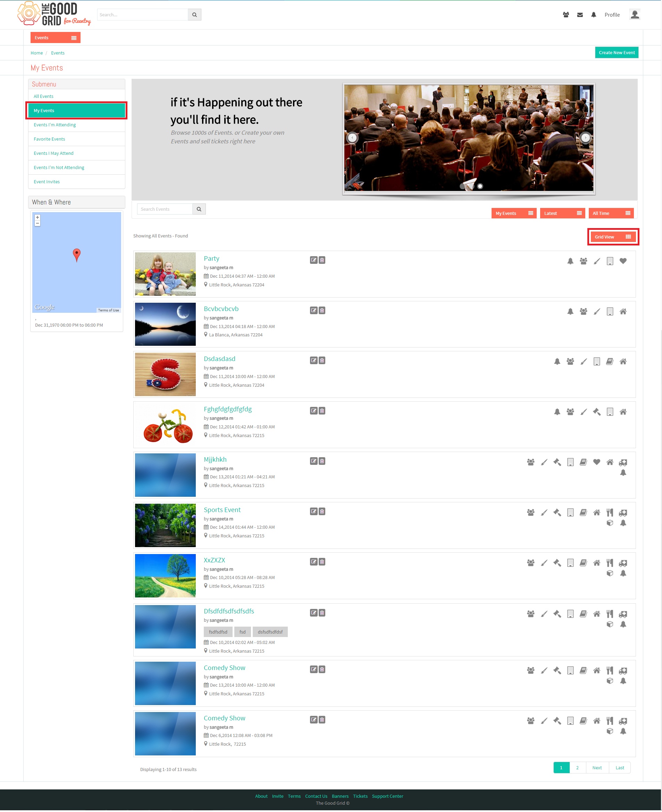Delete the Bcvbcvbcvb event via trash icon
Viewport: 662px width, 812px height.
pos(322,310)
